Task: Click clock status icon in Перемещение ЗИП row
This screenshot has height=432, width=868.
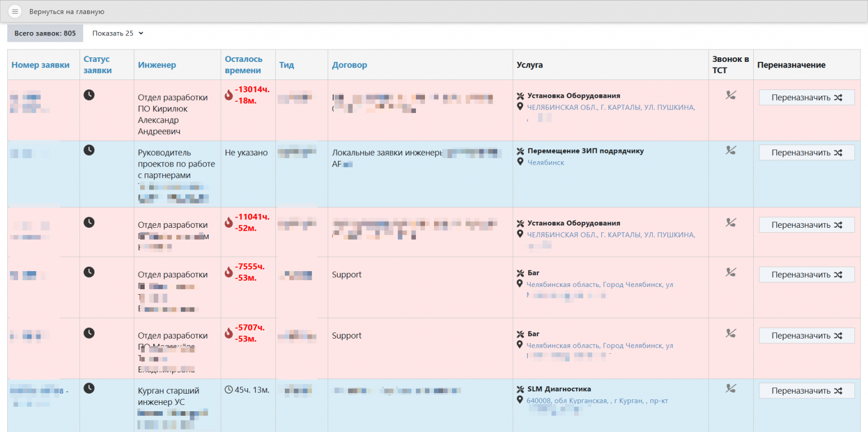Action: point(89,150)
